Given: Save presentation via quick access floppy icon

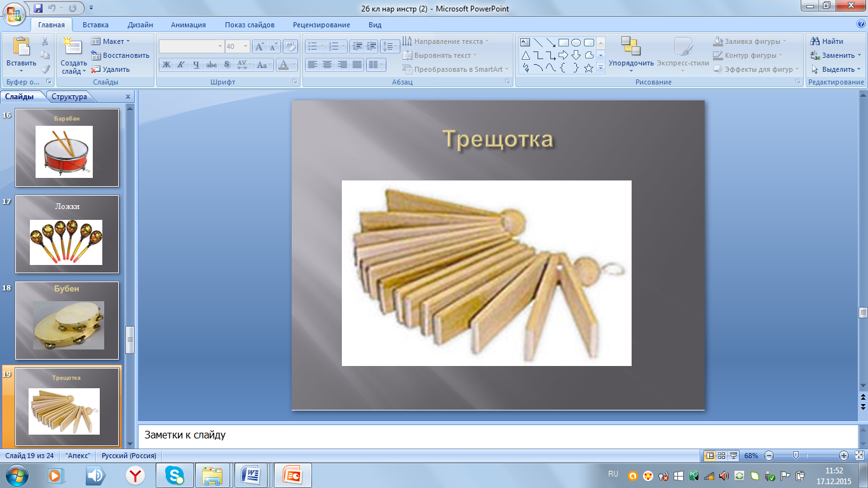Looking at the screenshot, I should 38,8.
